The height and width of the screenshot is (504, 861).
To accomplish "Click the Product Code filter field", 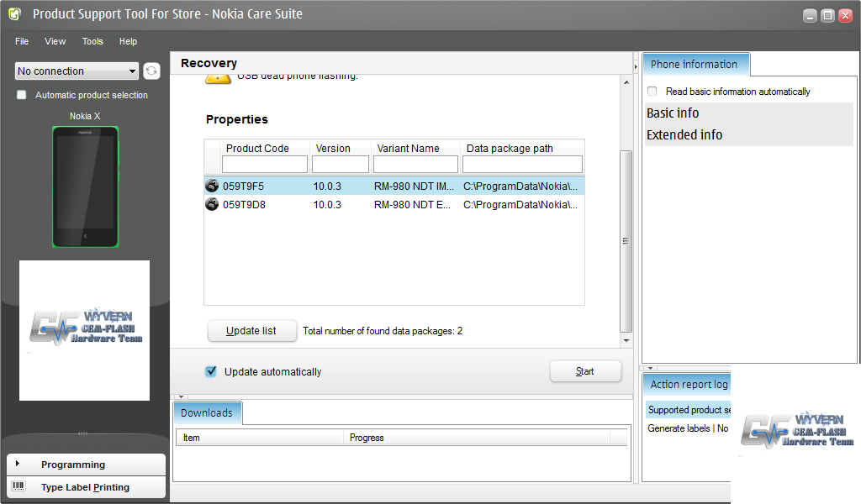I will coord(265,164).
